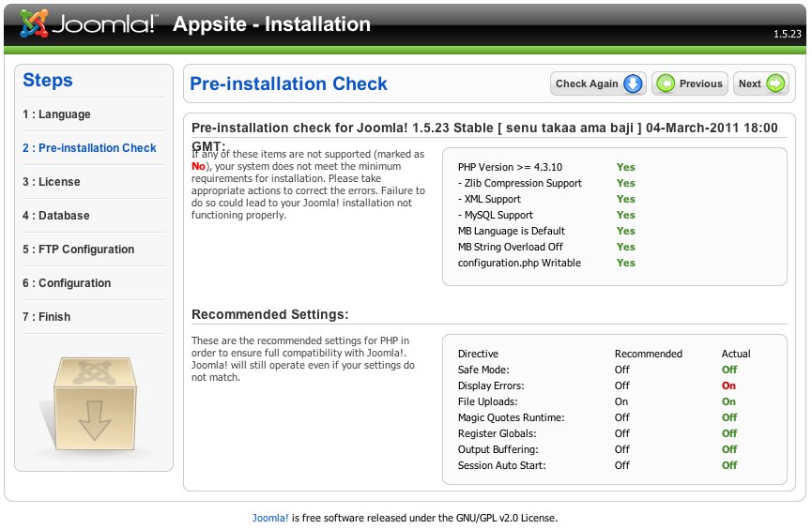Click the MySQL Support label

coord(496,216)
